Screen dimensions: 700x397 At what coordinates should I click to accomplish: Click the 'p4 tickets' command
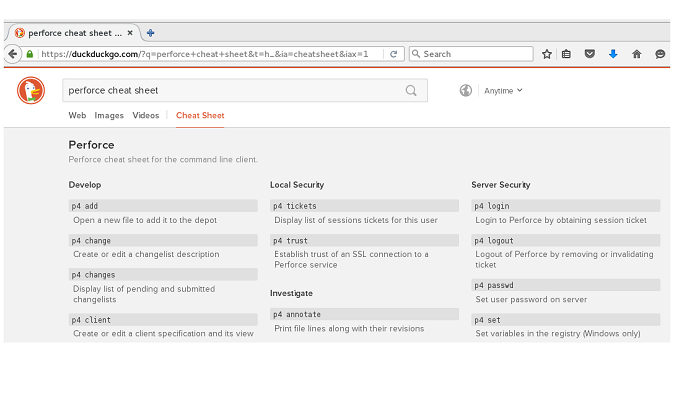click(x=364, y=206)
